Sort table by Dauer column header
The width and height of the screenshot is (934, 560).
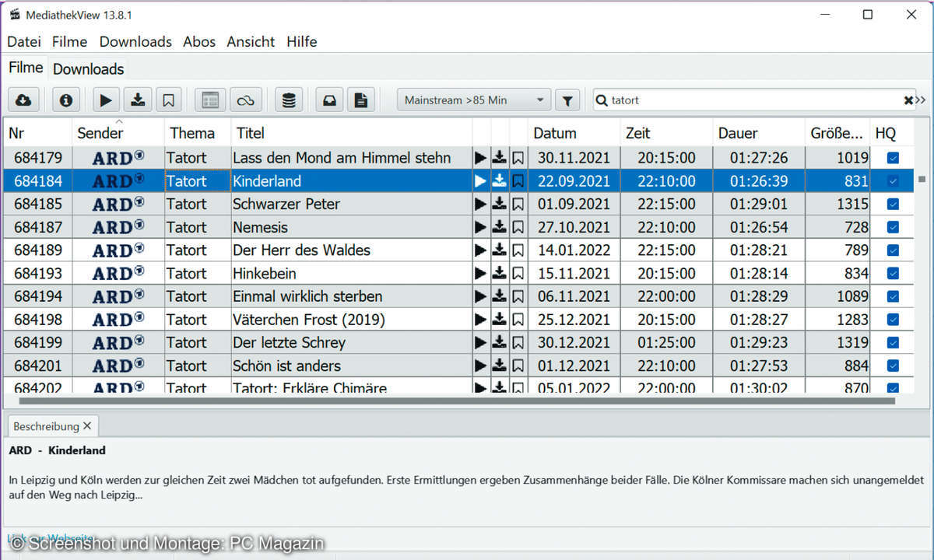(759, 133)
